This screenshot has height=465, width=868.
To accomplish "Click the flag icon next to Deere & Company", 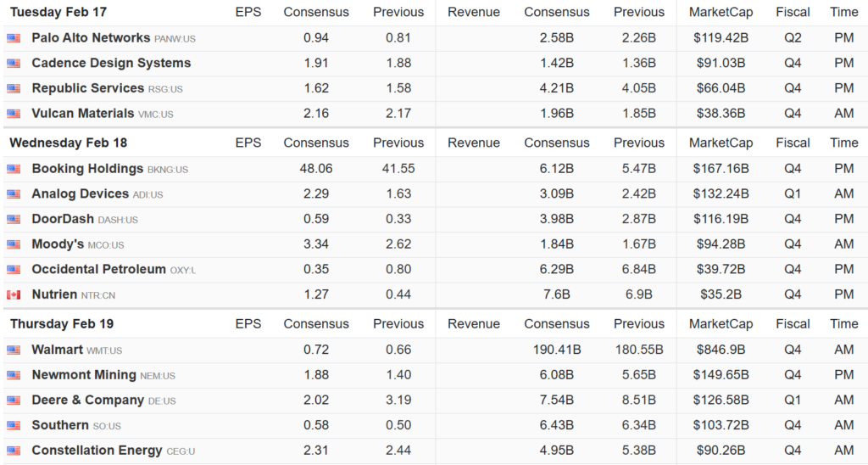I will tap(14, 401).
